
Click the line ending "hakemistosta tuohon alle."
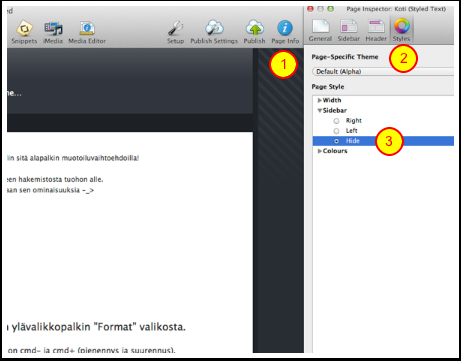55,179
